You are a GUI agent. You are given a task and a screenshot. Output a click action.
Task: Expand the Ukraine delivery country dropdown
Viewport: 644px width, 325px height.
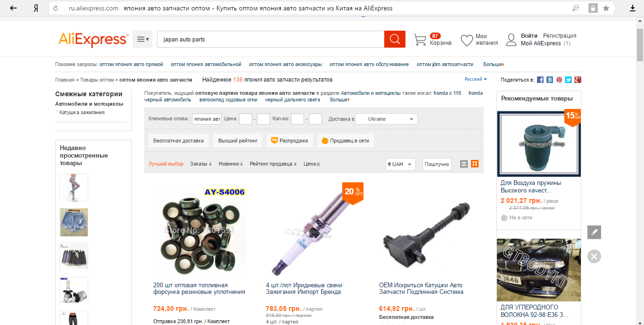click(x=386, y=119)
